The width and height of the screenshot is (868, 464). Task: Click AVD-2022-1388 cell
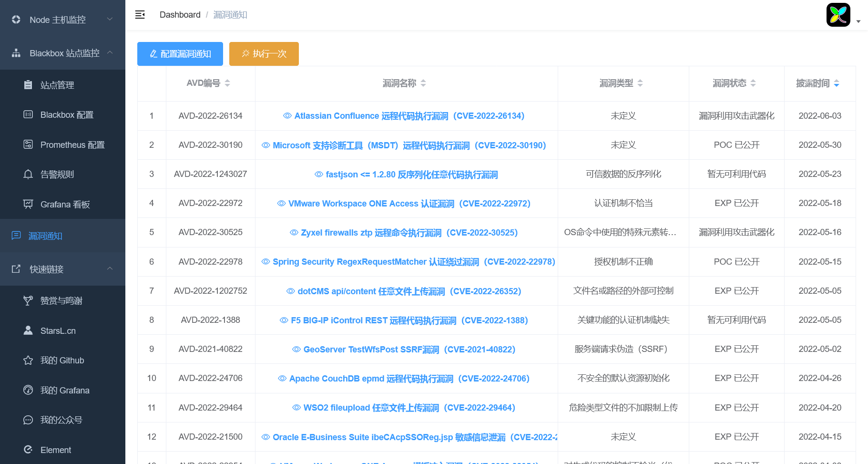click(x=211, y=320)
